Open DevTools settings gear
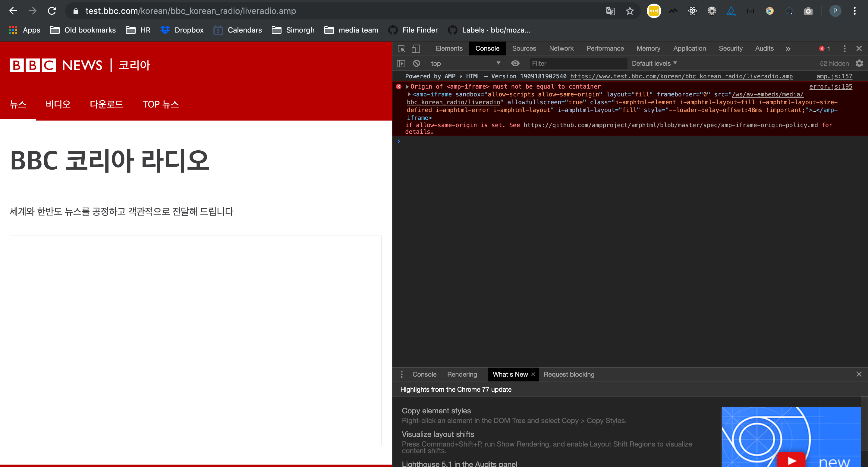The image size is (868, 467). click(860, 63)
